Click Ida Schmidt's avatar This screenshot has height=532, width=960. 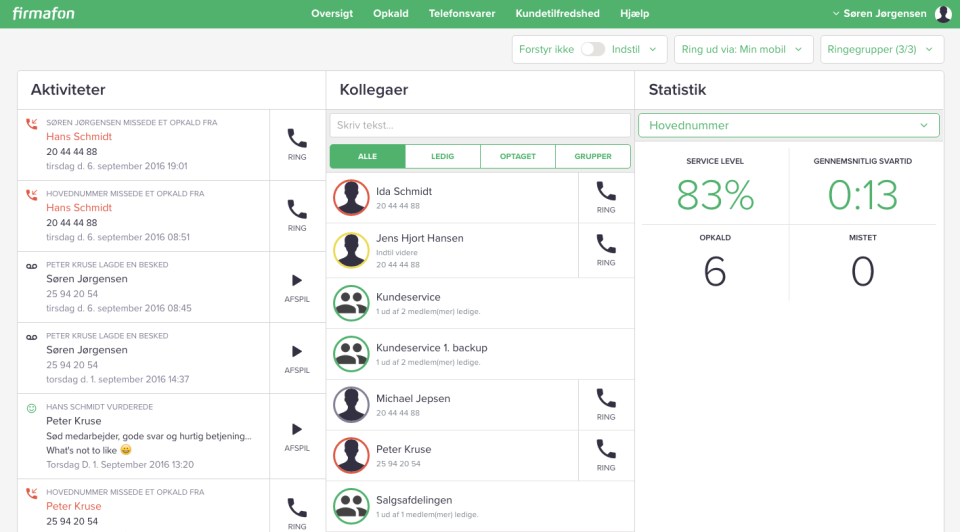(351, 197)
